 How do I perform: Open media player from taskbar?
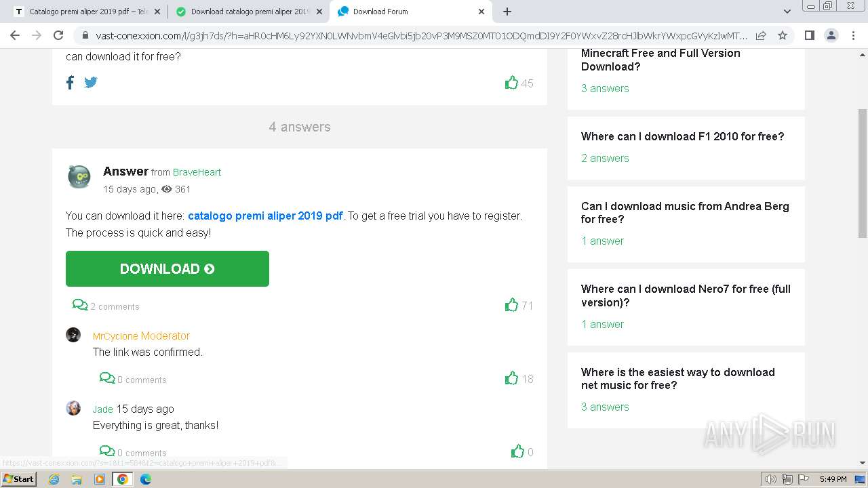100,479
